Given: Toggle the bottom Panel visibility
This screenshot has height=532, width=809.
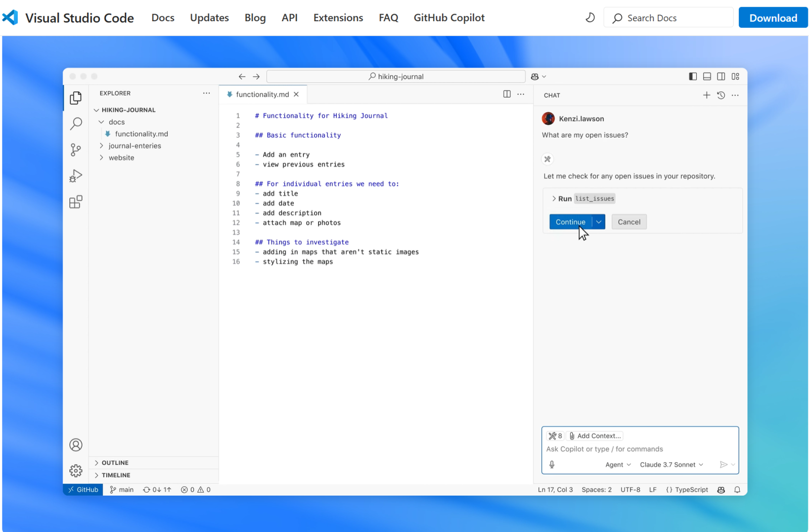Looking at the screenshot, I should click(x=706, y=76).
